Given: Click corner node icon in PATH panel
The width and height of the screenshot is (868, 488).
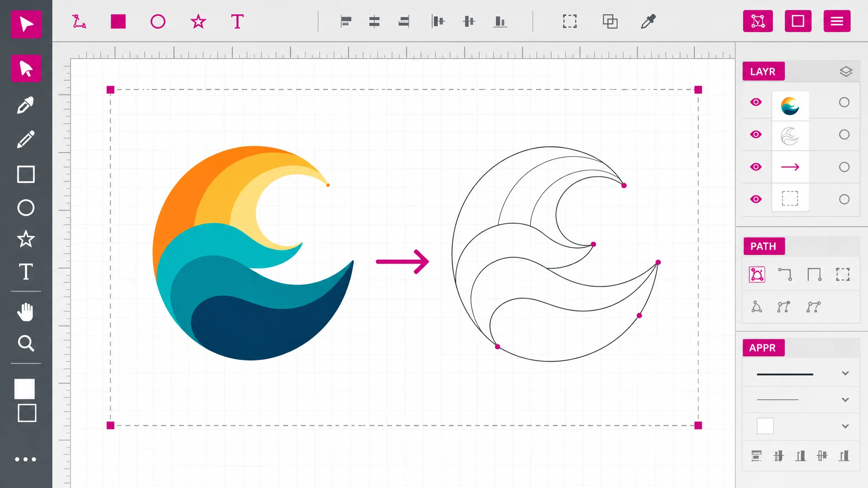Looking at the screenshot, I should [x=785, y=274].
